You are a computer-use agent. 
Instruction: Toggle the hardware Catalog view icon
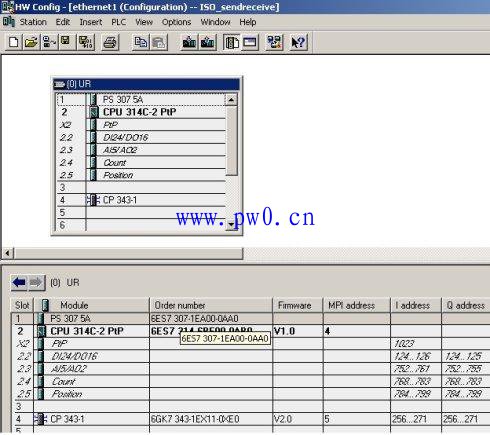pos(232,42)
